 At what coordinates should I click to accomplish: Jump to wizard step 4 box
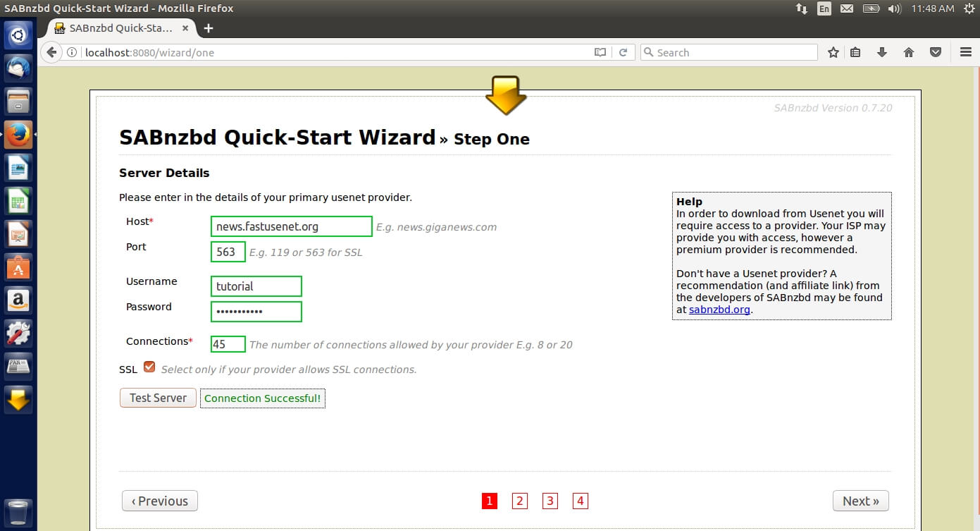(581, 501)
